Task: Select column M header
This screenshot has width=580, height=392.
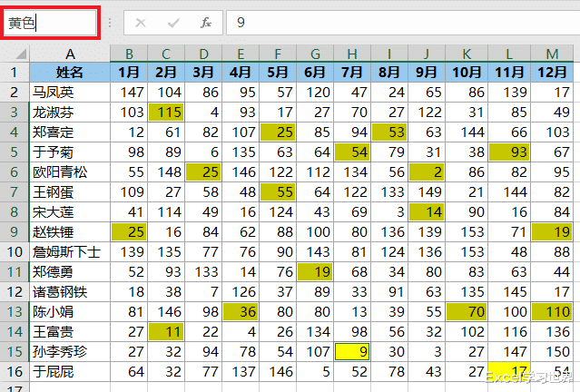Action: click(552, 54)
